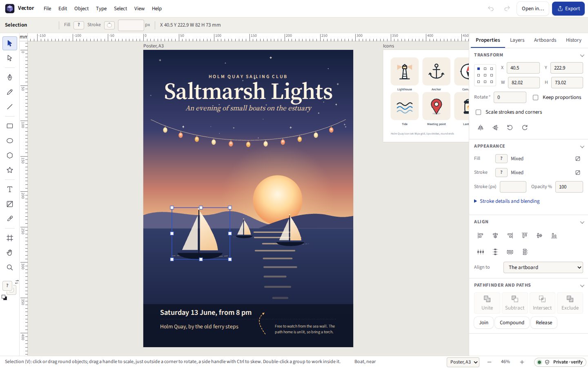Image resolution: width=588 pixels, height=368 pixels.
Task: Activate the Hand pan tool
Action: (x=10, y=253)
